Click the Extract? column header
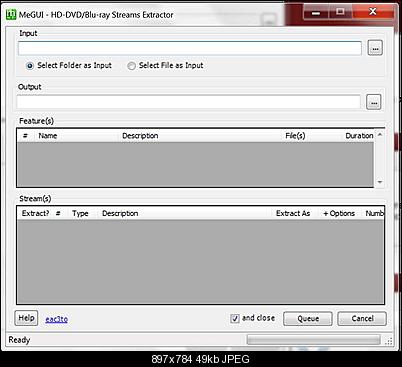The height and width of the screenshot is (367, 402). point(35,213)
